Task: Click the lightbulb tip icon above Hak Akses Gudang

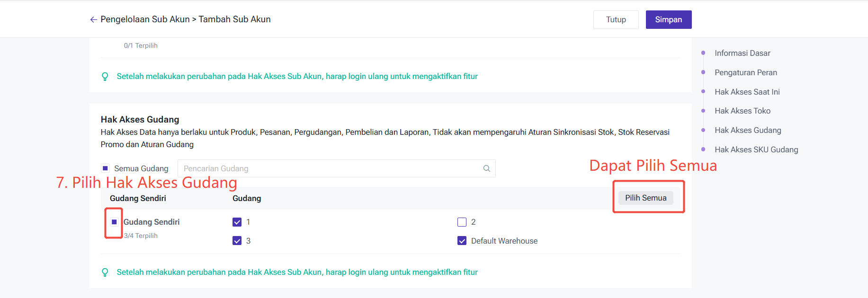Action: [105, 77]
